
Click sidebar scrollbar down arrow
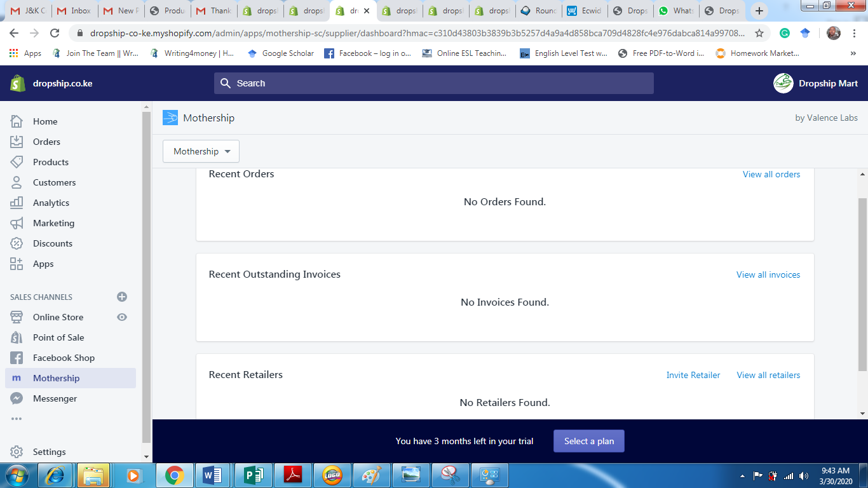(147, 456)
